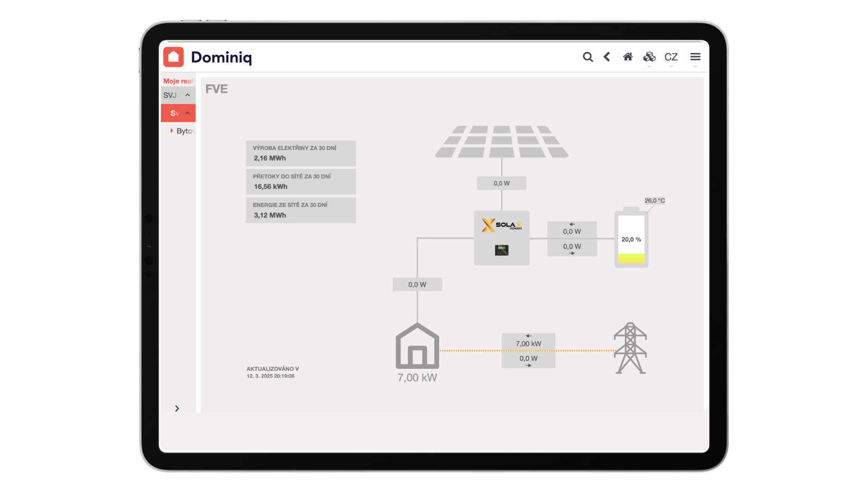Image resolution: width=868 pixels, height=488 pixels.
Task: Click the Moje real sidebar heading
Action: point(178,81)
